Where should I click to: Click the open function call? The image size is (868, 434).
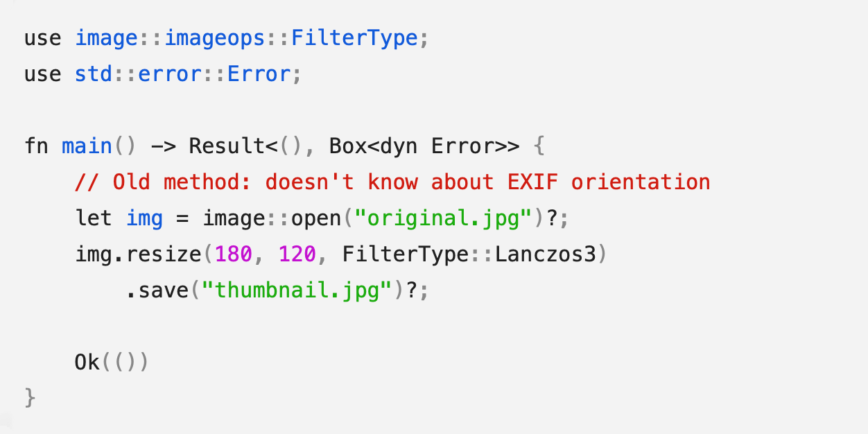click(316, 218)
